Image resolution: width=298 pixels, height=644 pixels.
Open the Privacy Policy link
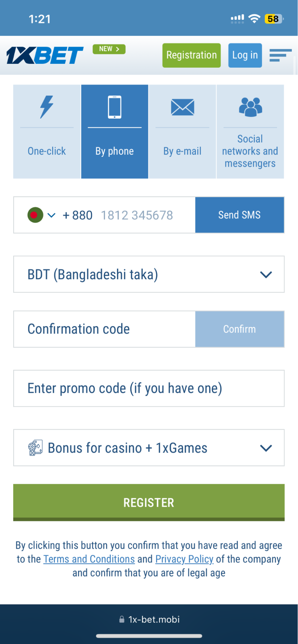(184, 559)
